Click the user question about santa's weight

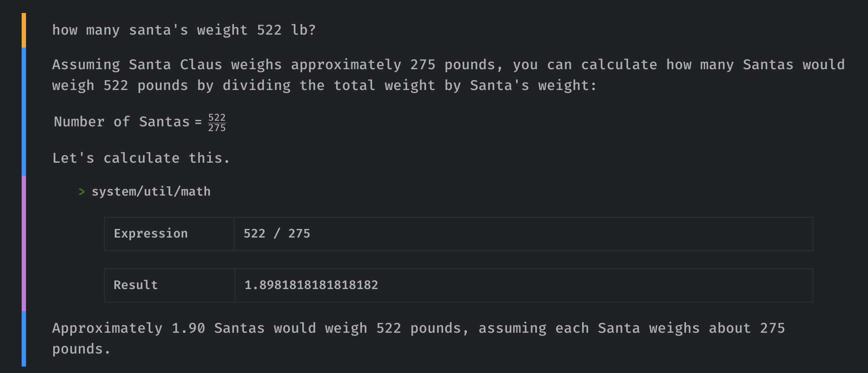184,30
